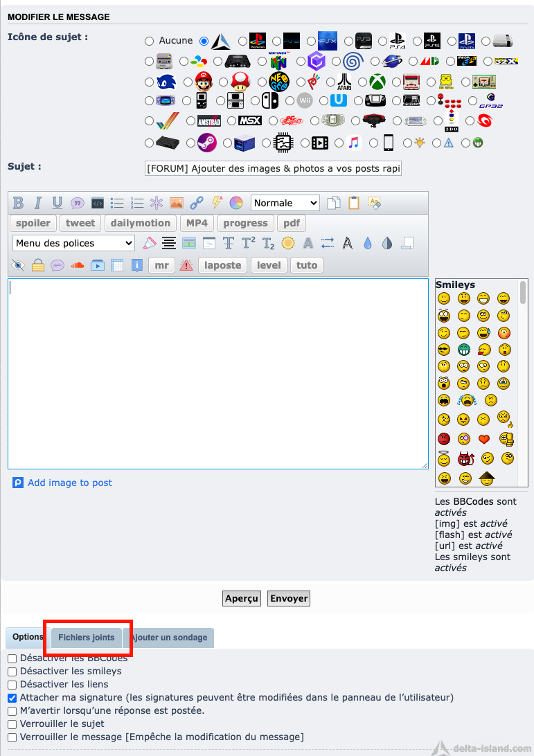Click the Aperçu preview button
The width and height of the screenshot is (534, 756).
tap(242, 598)
